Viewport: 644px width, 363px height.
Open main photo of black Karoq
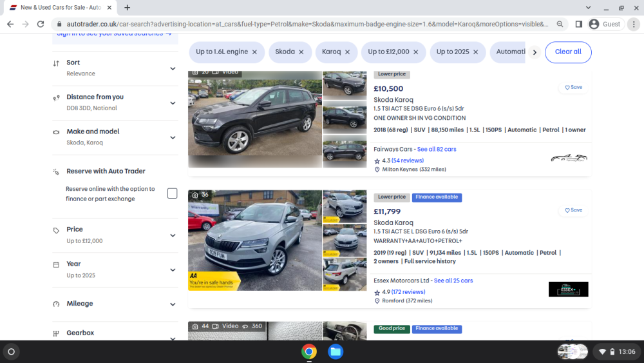point(255,119)
